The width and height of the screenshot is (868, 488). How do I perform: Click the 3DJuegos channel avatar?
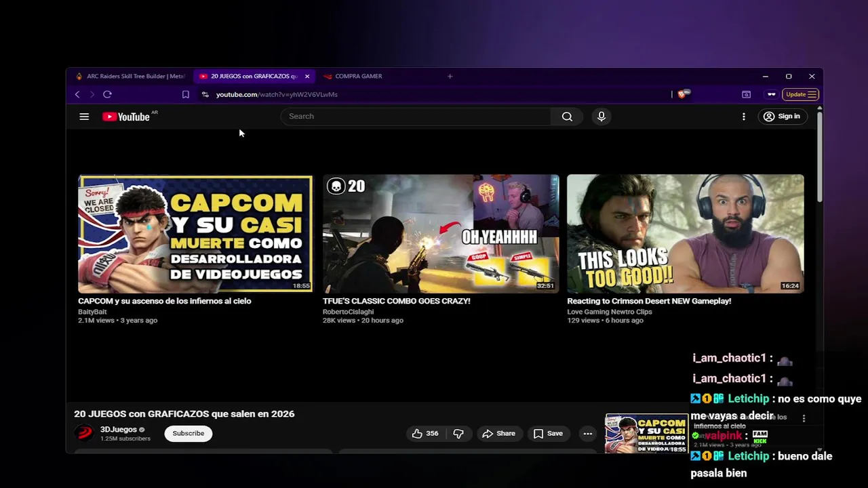click(x=84, y=433)
